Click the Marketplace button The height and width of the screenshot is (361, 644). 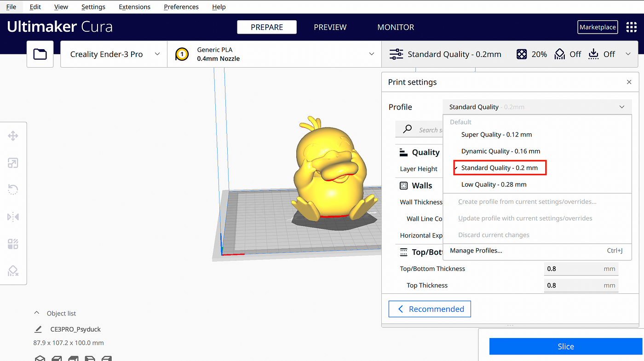click(597, 27)
